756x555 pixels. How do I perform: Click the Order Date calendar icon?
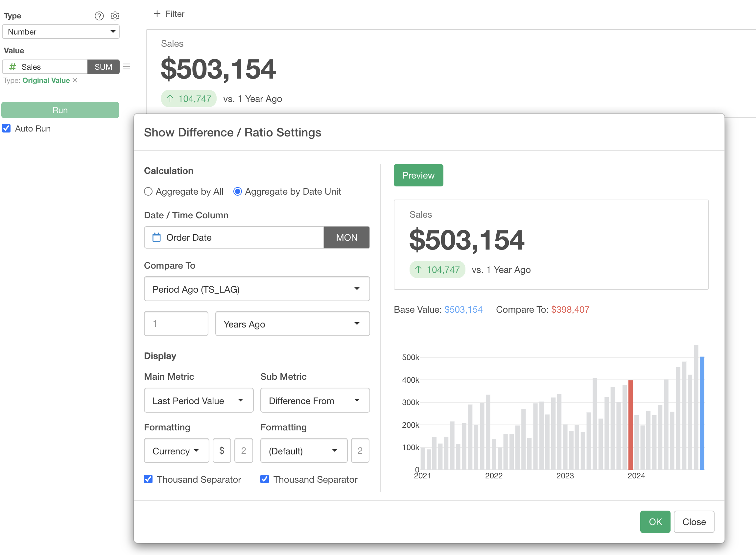point(156,237)
